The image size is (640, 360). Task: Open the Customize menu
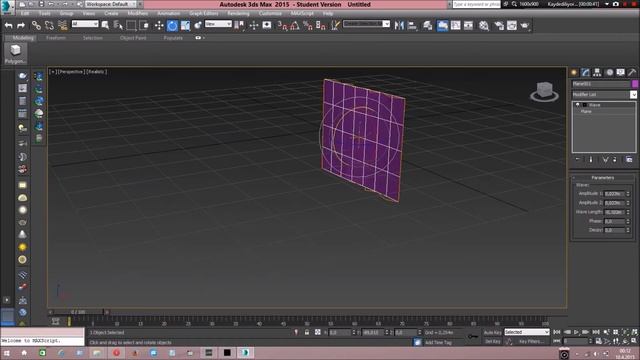270,13
